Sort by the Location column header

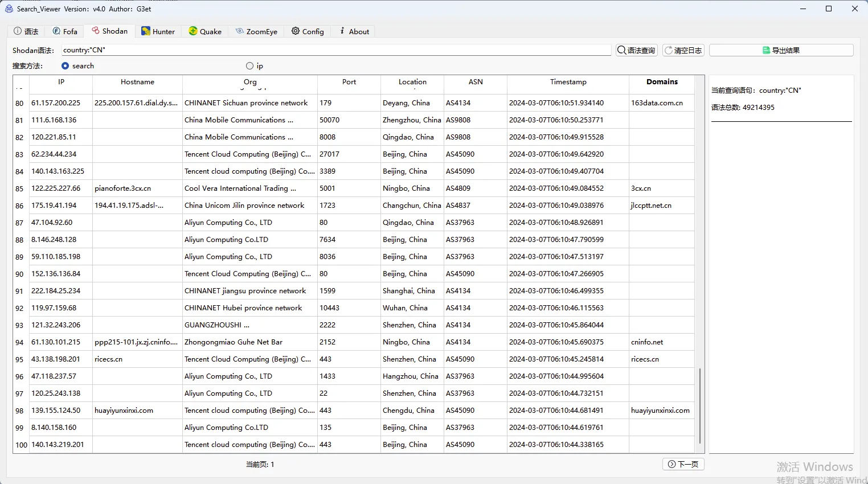[412, 82]
